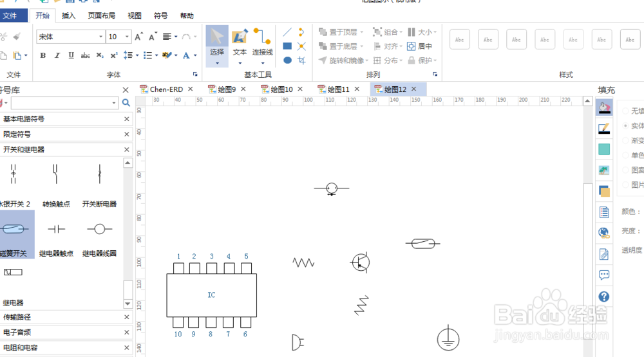Image resolution: width=644 pixels, height=357 pixels.
Task: Open the attachment note icon in sidebar
Action: click(x=604, y=255)
